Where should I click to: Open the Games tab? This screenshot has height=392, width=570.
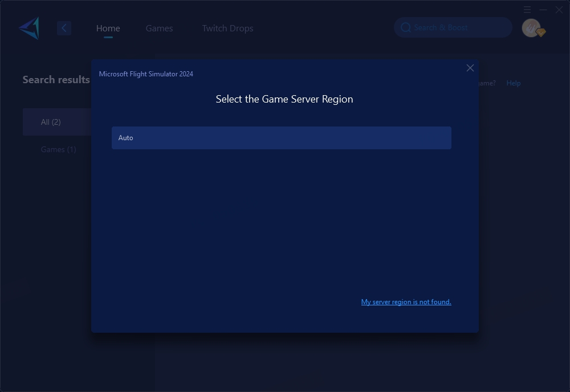click(x=159, y=28)
